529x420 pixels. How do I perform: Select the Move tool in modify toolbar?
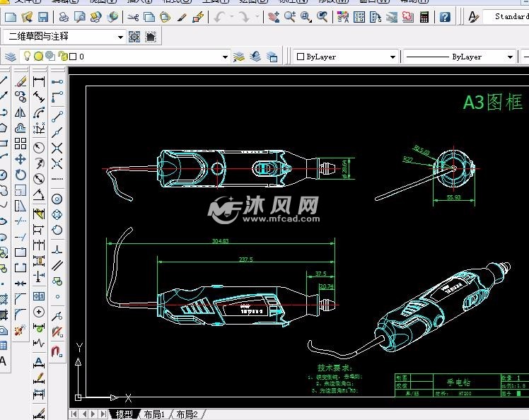point(21,160)
